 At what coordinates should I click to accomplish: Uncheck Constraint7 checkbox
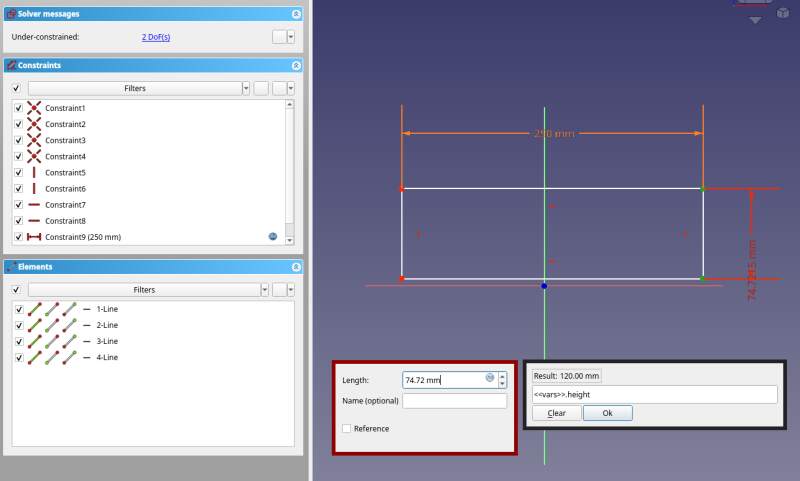(18, 205)
